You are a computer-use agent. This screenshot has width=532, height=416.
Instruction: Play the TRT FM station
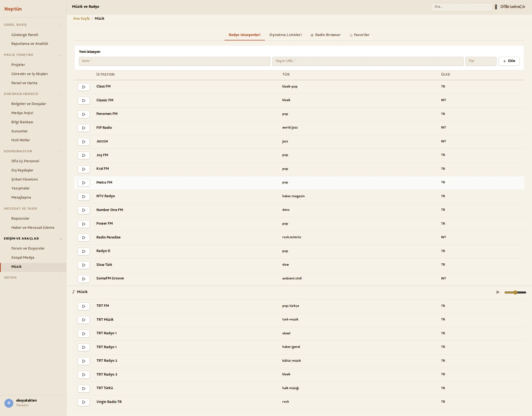coord(84,306)
